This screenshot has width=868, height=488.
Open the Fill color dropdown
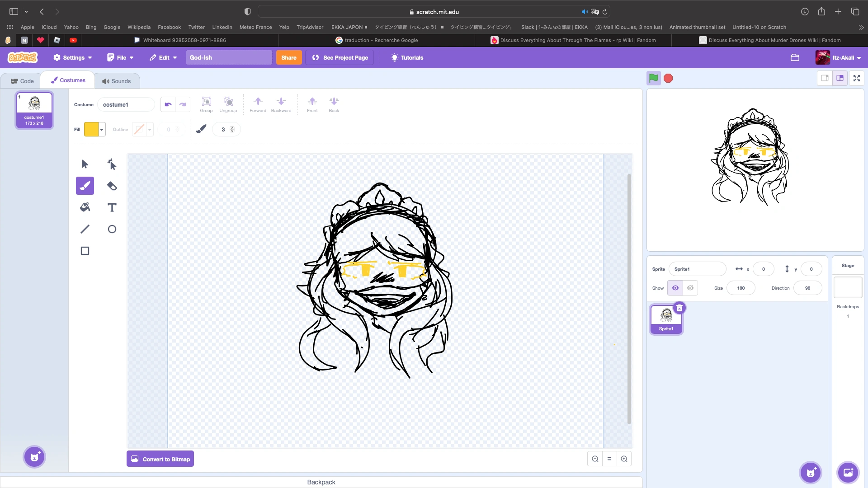(x=101, y=129)
